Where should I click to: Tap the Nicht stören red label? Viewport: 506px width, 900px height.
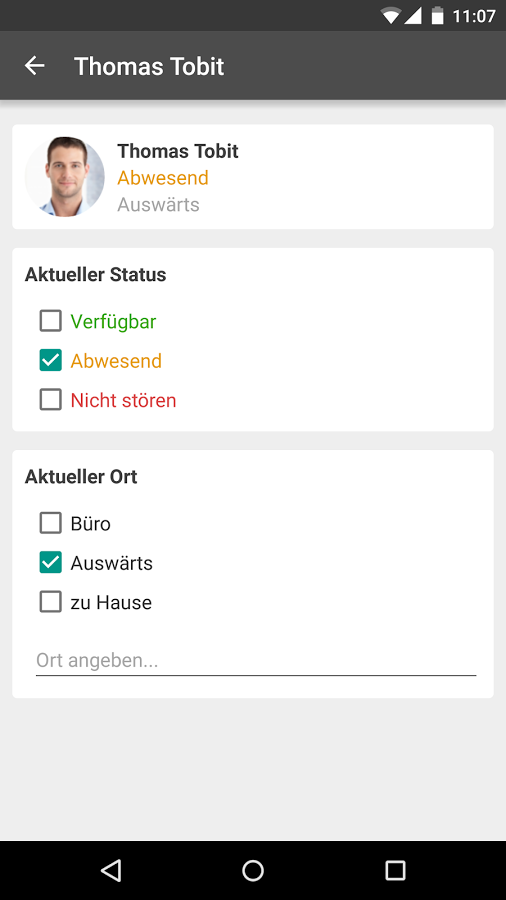point(123,400)
